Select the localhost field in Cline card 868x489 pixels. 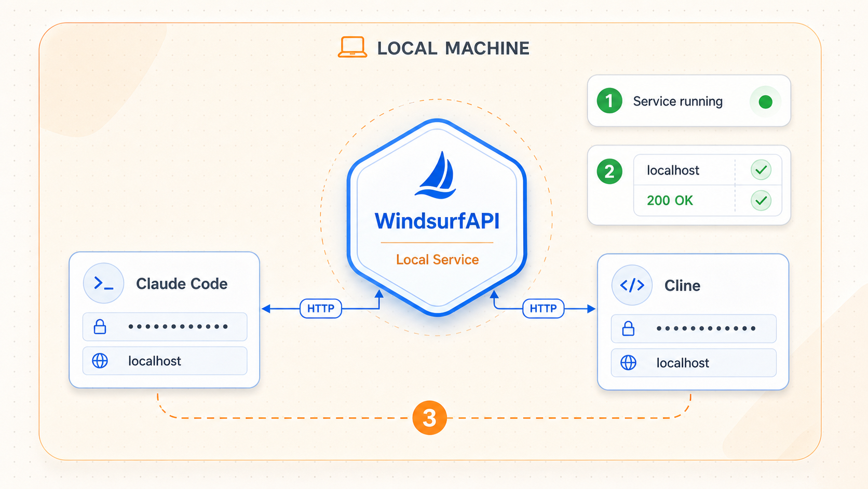point(694,363)
